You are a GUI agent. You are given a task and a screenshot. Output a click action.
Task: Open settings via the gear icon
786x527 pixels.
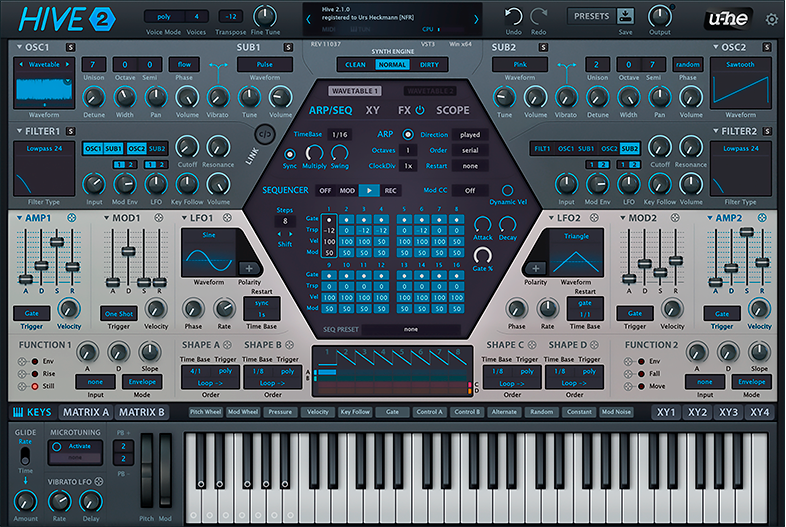771,19
